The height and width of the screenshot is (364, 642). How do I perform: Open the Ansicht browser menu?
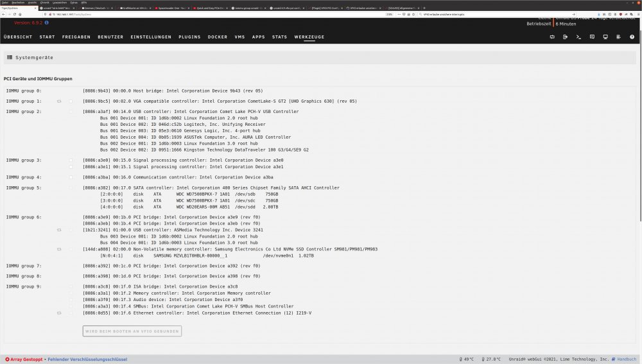coord(32,3)
